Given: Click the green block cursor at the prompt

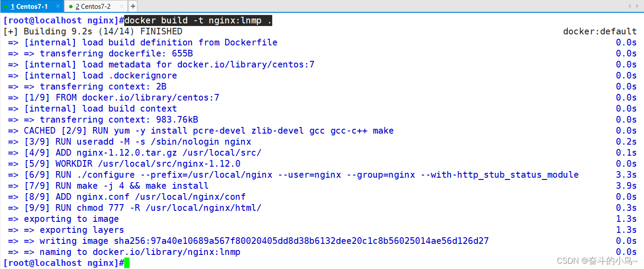Looking at the screenshot, I should pyautogui.click(x=126, y=262).
